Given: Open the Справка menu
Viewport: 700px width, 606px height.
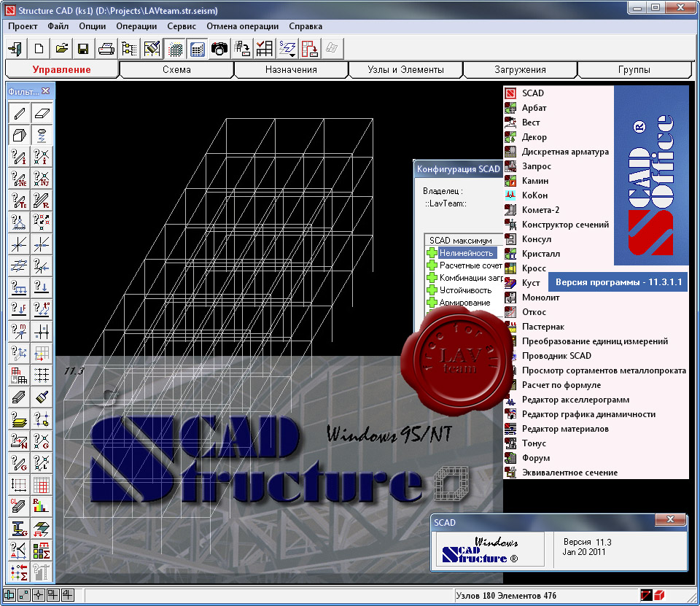Looking at the screenshot, I should (x=306, y=26).
